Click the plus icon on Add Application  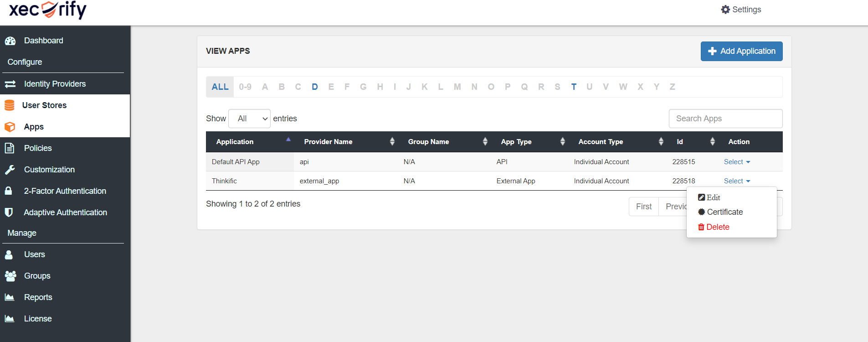712,52
